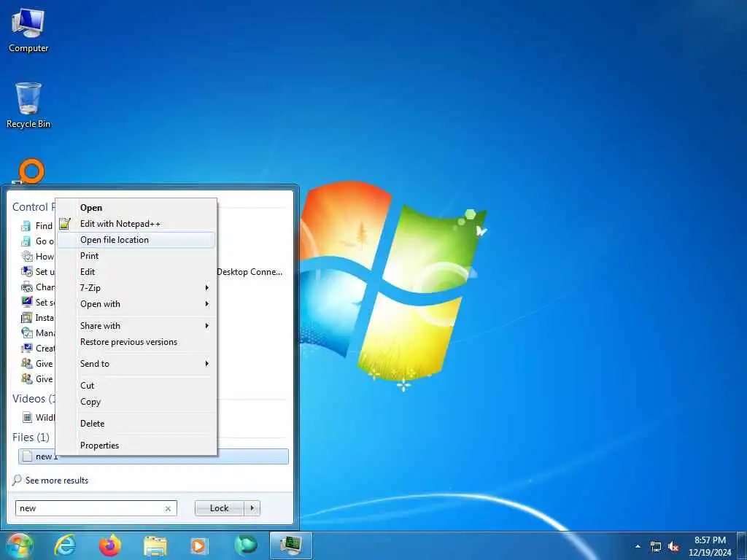Open the clock showing 8:57 PM
The width and height of the screenshot is (747, 560).
[x=710, y=546]
